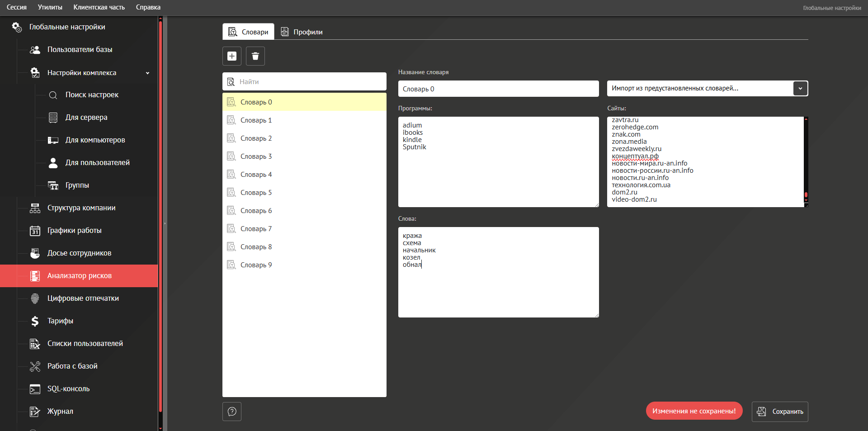Open Графики работы calendar item
The width and height of the screenshot is (868, 431).
[74, 231]
